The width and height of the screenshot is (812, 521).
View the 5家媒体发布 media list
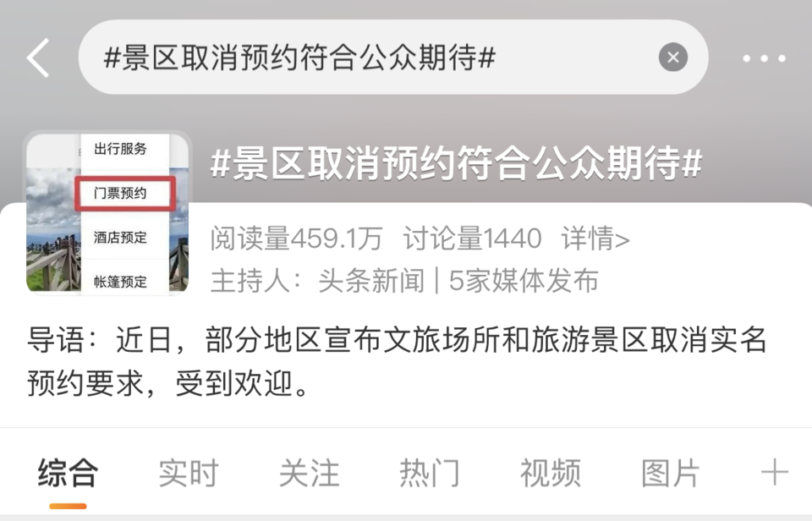[x=524, y=281]
